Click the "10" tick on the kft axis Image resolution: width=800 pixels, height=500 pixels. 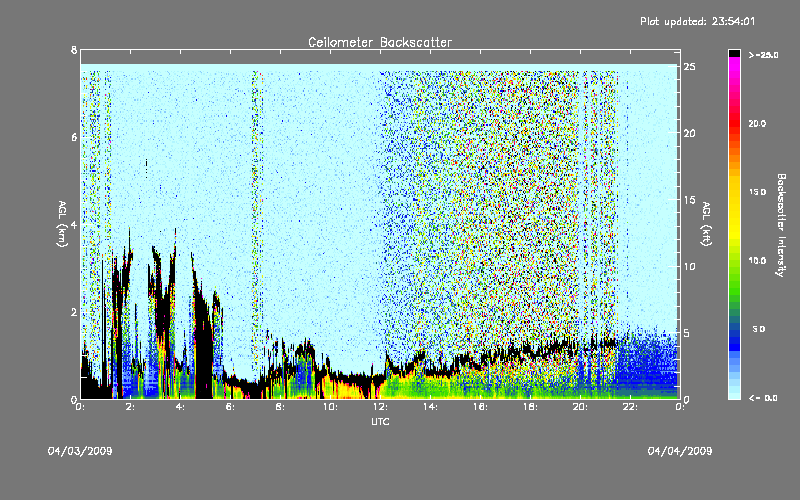pyautogui.click(x=689, y=266)
